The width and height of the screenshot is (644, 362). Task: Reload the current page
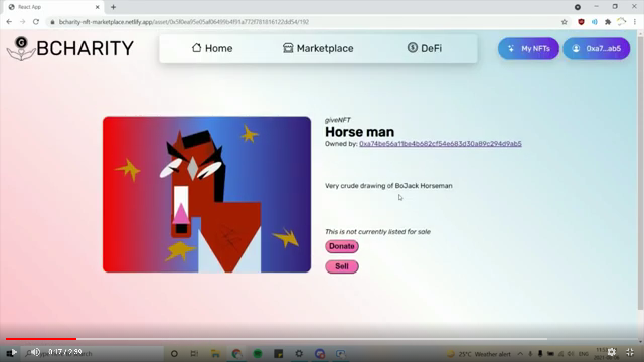coord(36,22)
